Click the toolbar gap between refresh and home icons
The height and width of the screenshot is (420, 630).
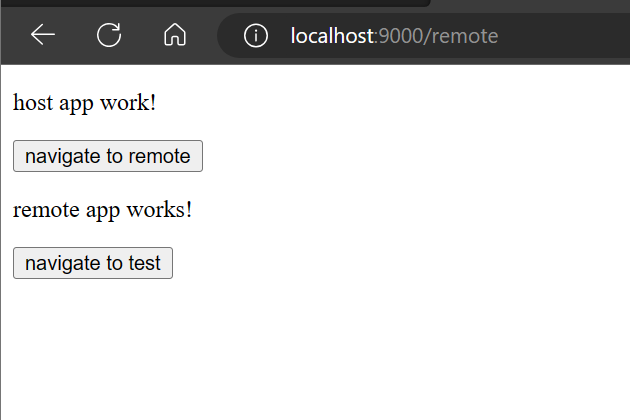point(142,35)
